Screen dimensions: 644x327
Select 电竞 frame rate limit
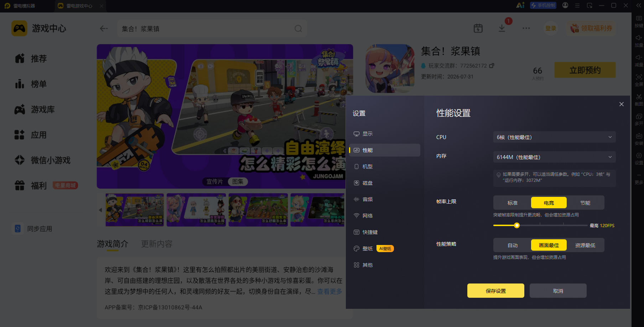pos(549,203)
